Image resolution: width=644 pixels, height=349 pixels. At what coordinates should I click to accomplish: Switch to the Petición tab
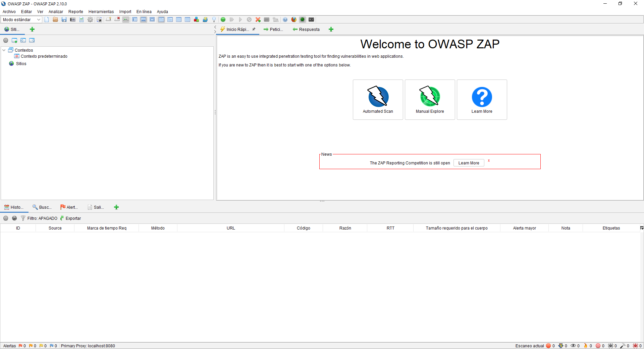point(273,30)
